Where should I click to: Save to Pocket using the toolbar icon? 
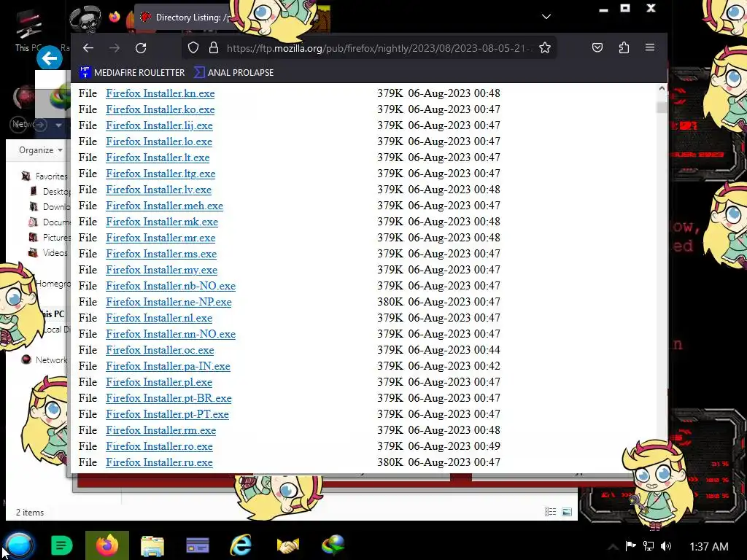597,47
